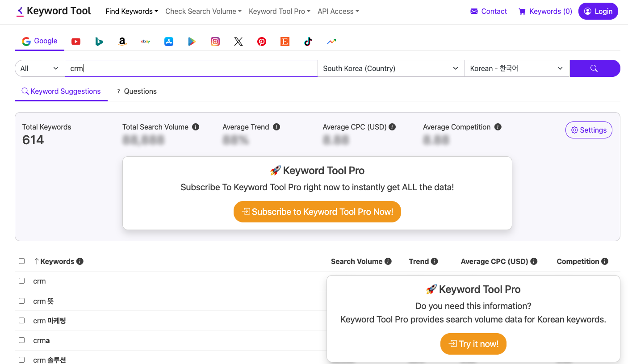Click the Subscribe to Keyword Tool Pro button
This screenshot has width=628, height=364.
click(x=317, y=212)
